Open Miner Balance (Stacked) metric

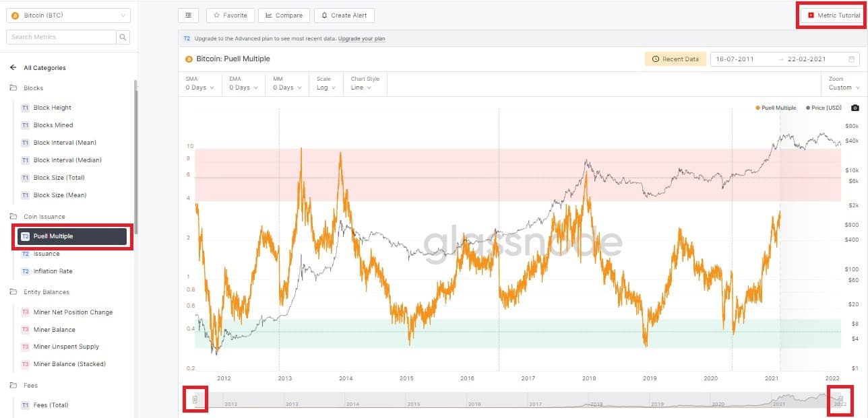[69, 364]
